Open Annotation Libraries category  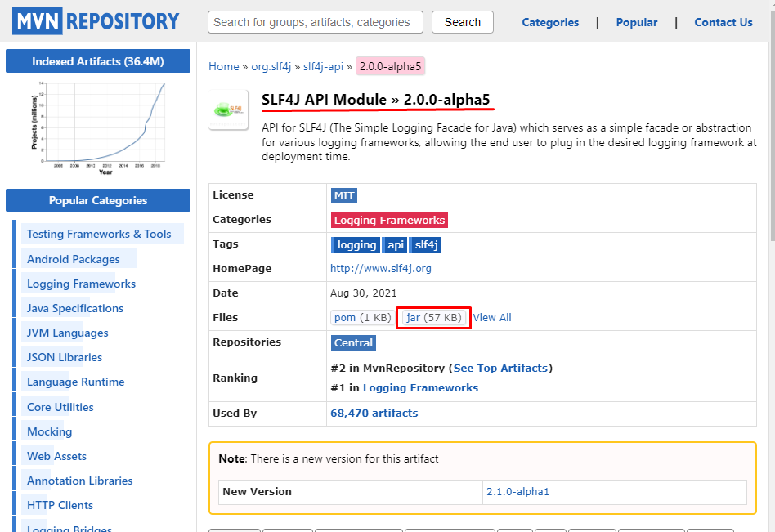(x=79, y=481)
